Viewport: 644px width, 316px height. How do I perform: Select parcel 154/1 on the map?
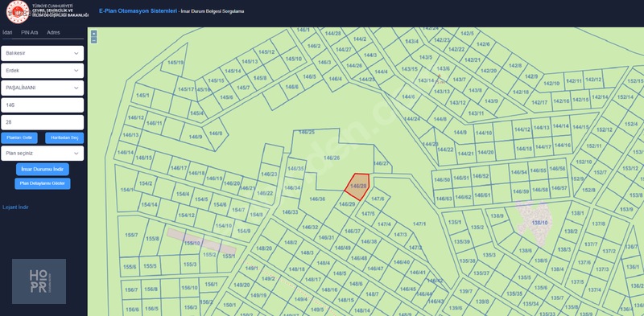(x=126, y=190)
